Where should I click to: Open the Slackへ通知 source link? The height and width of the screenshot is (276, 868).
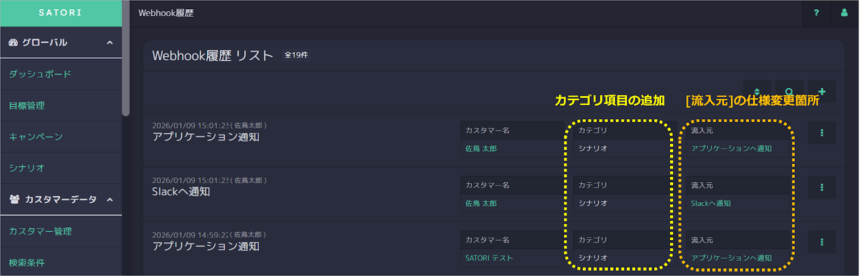[711, 203]
